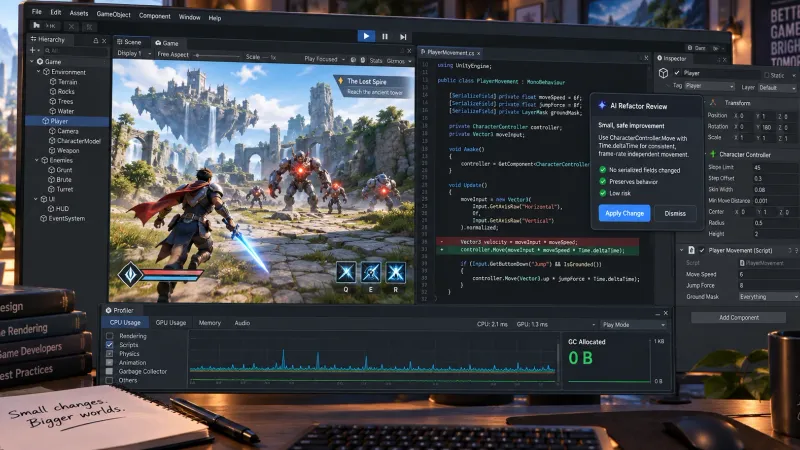Collapse the Environment group in Hierarchy
The height and width of the screenshot is (450, 800).
click(38, 72)
